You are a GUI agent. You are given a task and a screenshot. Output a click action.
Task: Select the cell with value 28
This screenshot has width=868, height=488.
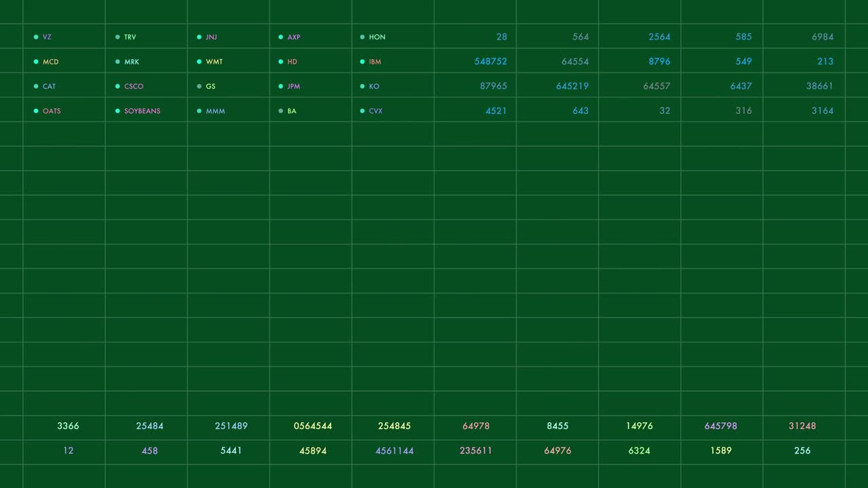tap(475, 37)
